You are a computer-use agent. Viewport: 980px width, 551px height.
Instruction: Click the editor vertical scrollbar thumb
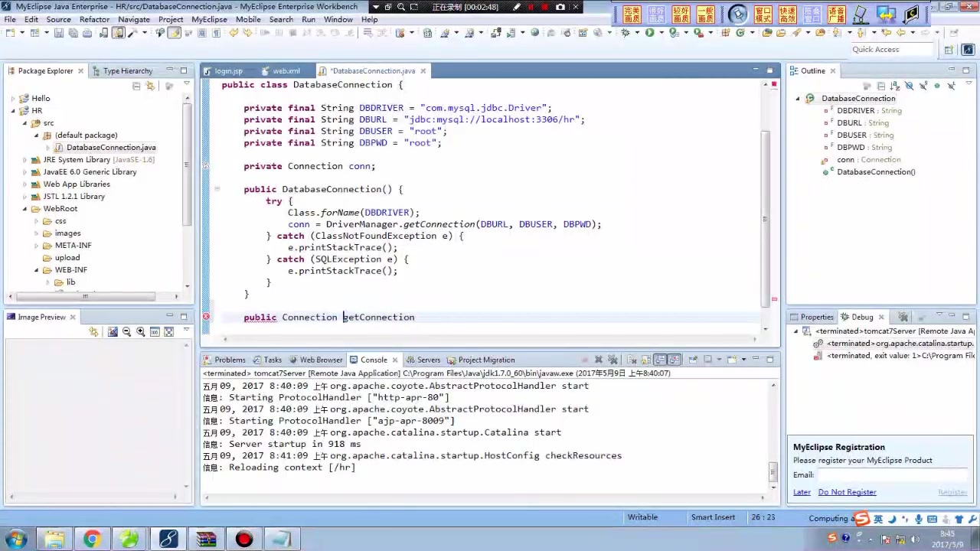click(x=765, y=218)
